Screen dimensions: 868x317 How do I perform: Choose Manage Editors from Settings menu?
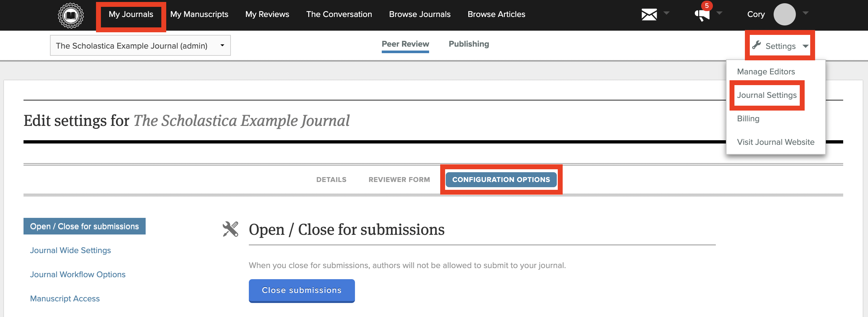765,72
